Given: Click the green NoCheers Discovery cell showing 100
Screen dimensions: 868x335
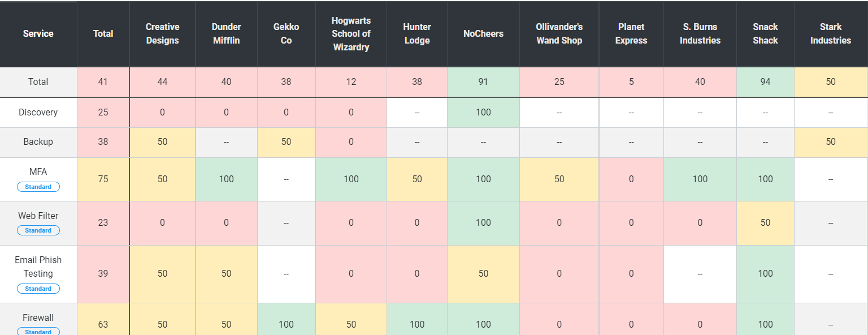Looking at the screenshot, I should coord(483,112).
